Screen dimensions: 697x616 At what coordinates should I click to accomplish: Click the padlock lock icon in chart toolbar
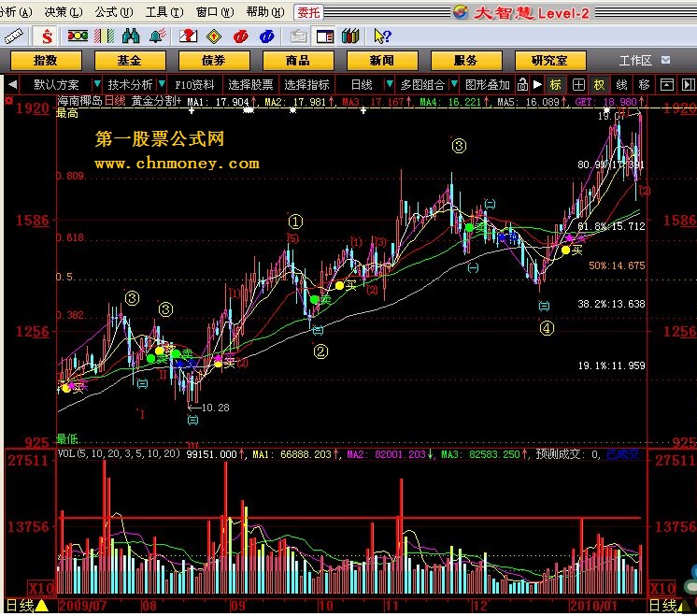click(x=523, y=84)
